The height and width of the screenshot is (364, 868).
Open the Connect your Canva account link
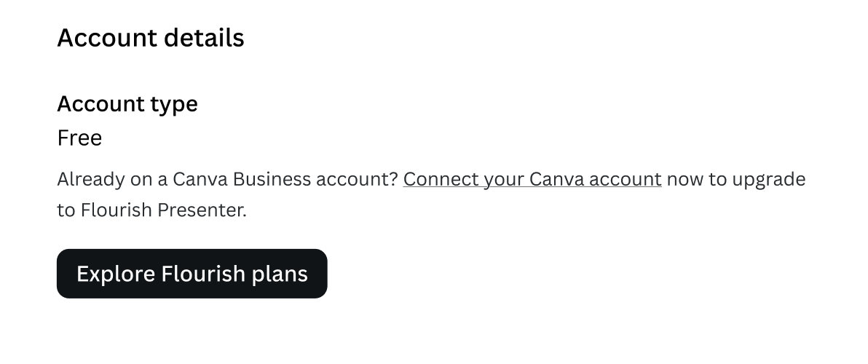point(532,179)
